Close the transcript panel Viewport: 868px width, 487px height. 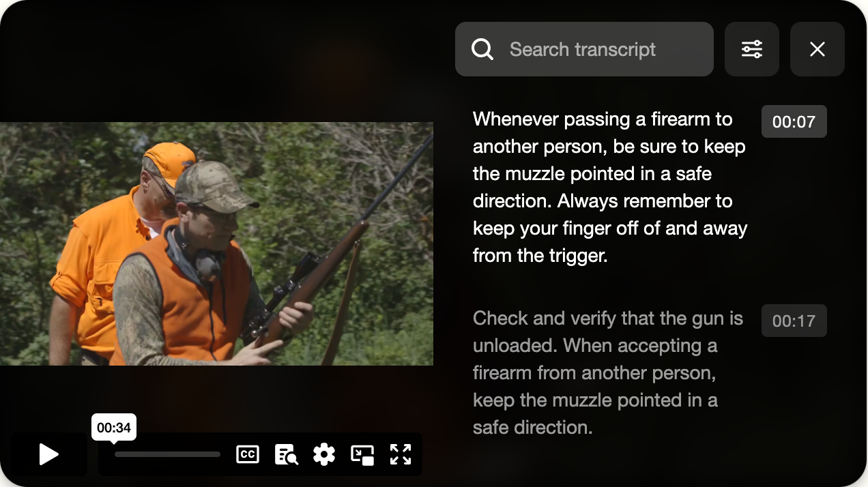point(818,49)
